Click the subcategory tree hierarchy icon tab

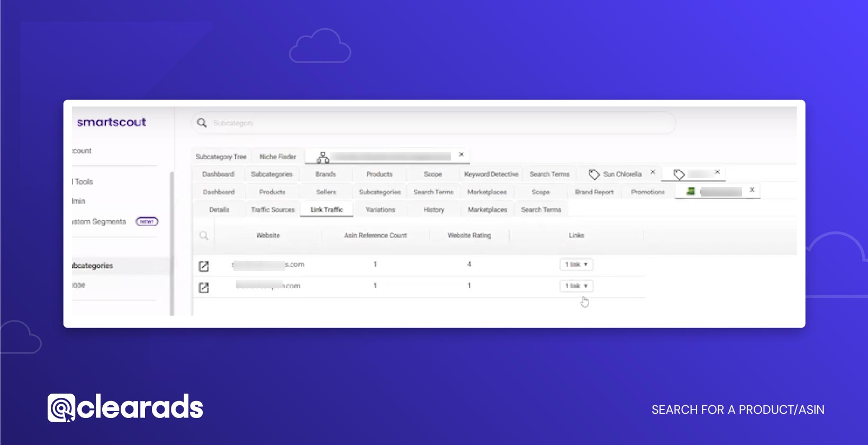click(322, 157)
